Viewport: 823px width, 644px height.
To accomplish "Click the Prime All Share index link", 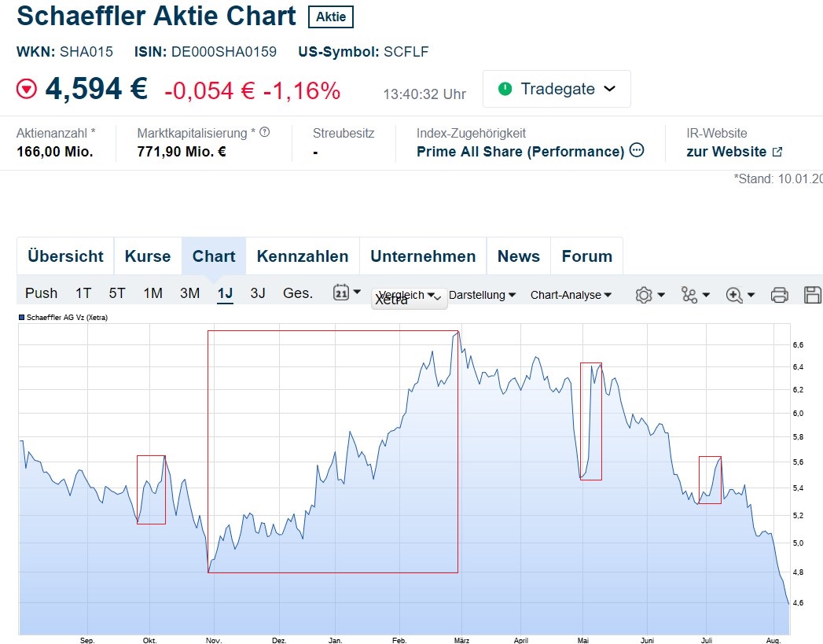I will 519,151.
